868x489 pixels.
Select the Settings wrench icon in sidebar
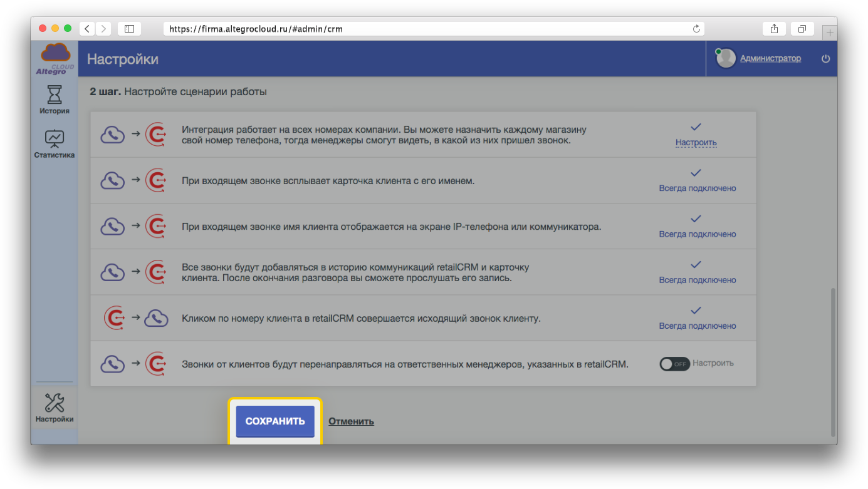click(x=55, y=403)
